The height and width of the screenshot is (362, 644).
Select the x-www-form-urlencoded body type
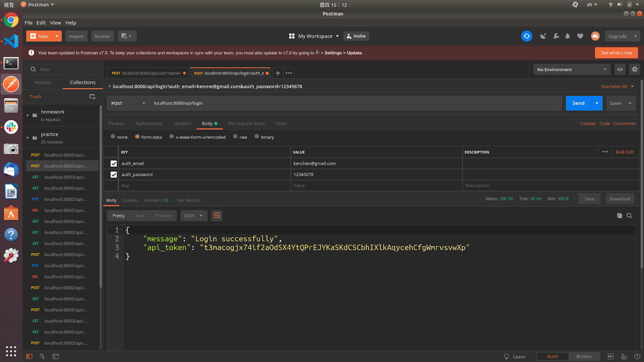pyautogui.click(x=171, y=137)
